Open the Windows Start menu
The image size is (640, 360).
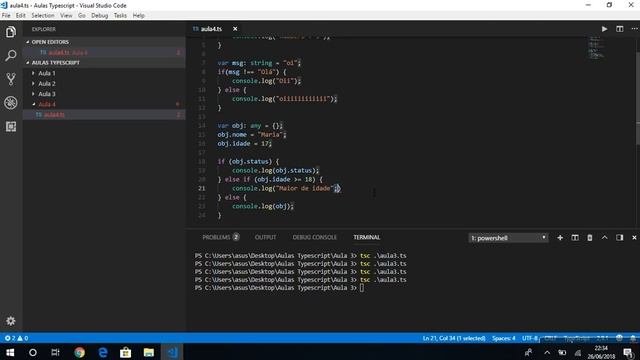coord(10,352)
